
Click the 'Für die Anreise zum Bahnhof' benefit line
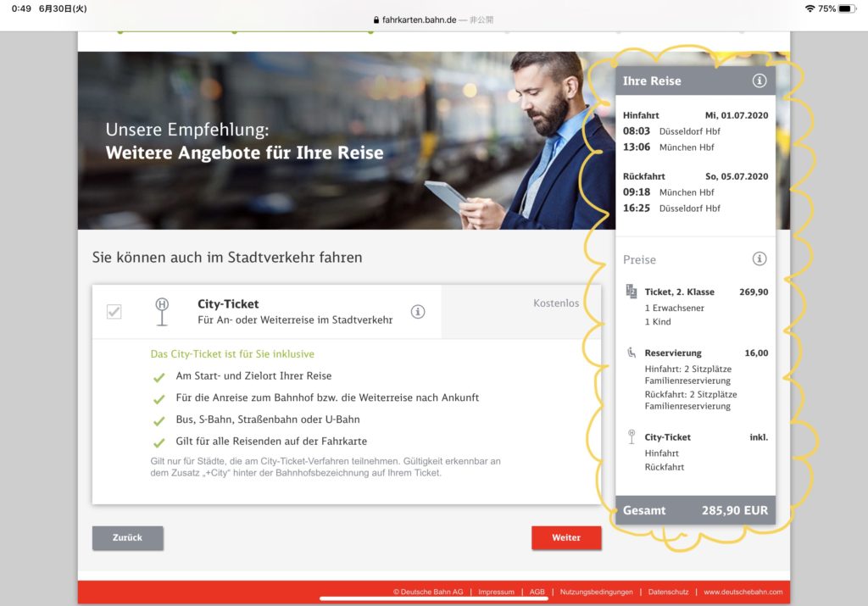(x=327, y=398)
